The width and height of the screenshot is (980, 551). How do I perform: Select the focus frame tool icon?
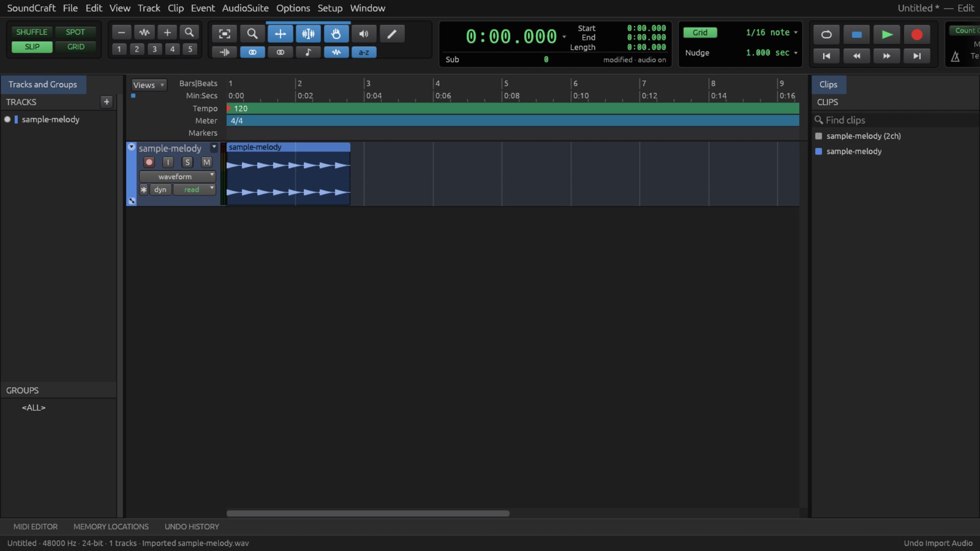click(x=225, y=34)
